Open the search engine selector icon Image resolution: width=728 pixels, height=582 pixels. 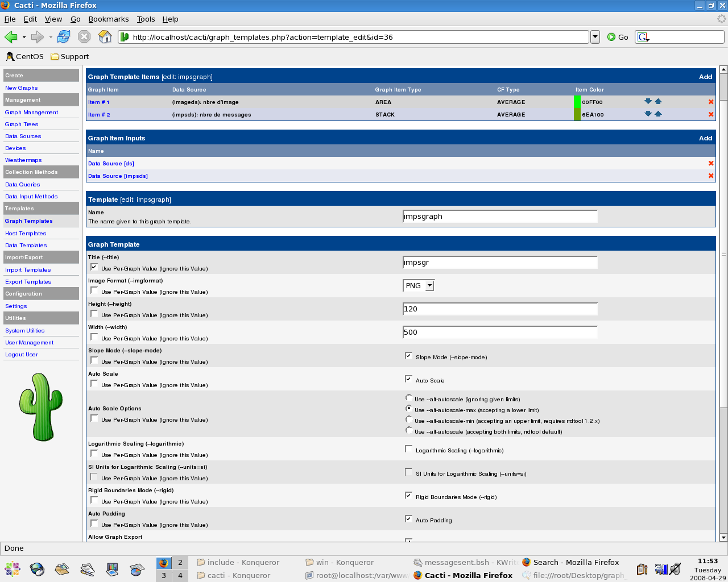(x=643, y=37)
